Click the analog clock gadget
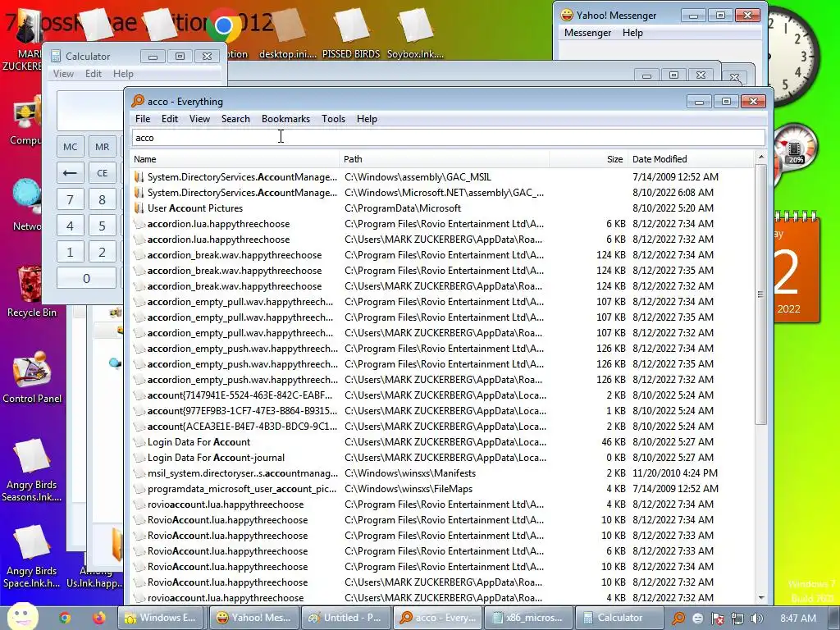 (x=794, y=57)
